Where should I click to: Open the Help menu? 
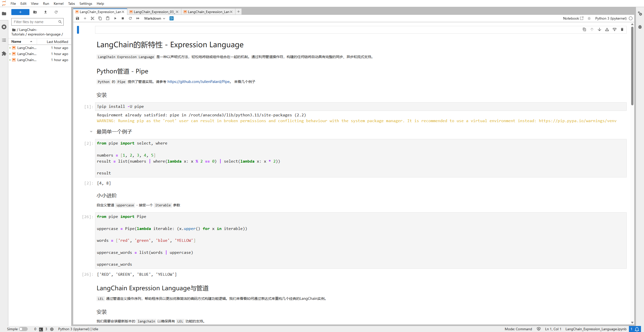click(x=100, y=4)
